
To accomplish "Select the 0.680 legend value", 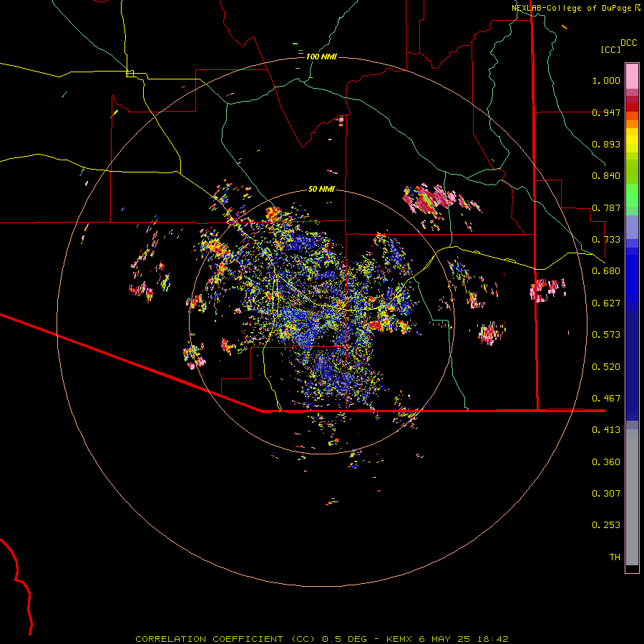I will point(606,271).
